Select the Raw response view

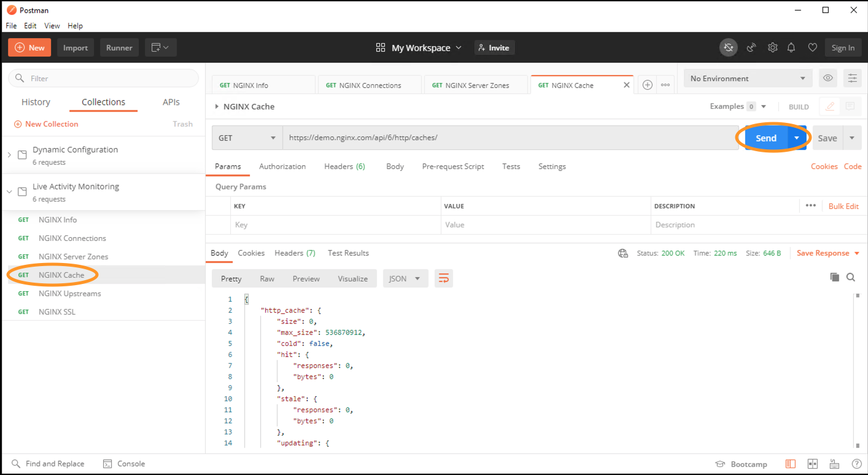pyautogui.click(x=267, y=278)
